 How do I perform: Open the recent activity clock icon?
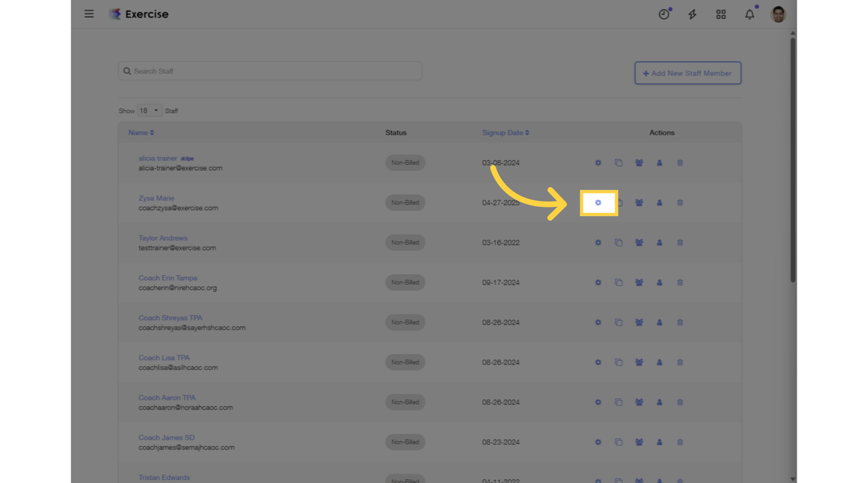[x=664, y=13]
